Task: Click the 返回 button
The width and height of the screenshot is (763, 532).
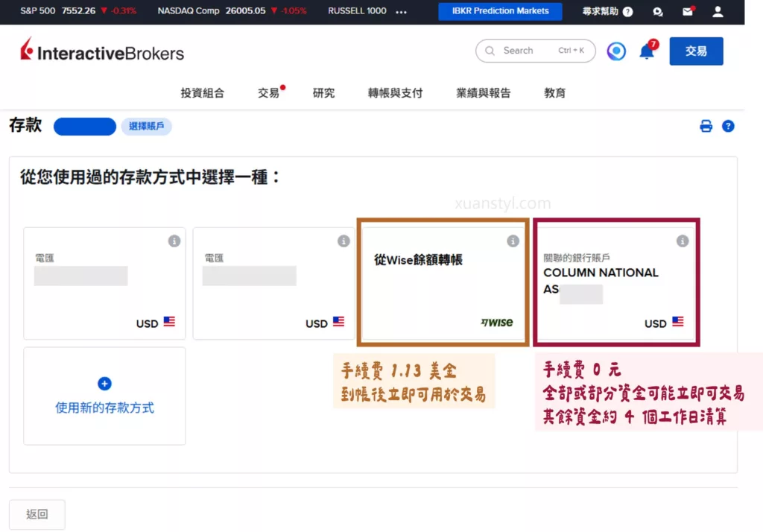Action: pos(37,514)
